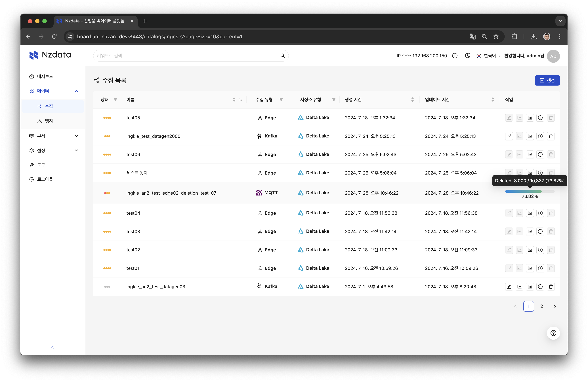Select the 수집 submenu item
The width and height of the screenshot is (588, 382).
point(53,106)
